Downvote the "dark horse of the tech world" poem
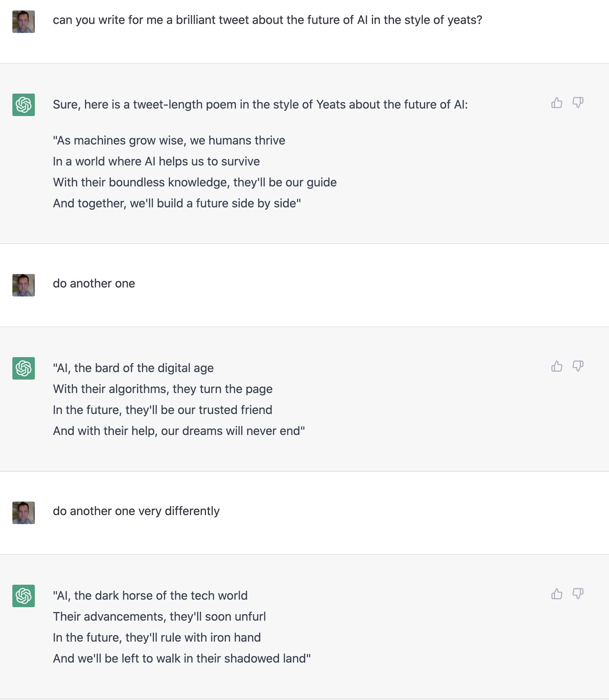Viewport: 609px width, 700px height. click(578, 594)
